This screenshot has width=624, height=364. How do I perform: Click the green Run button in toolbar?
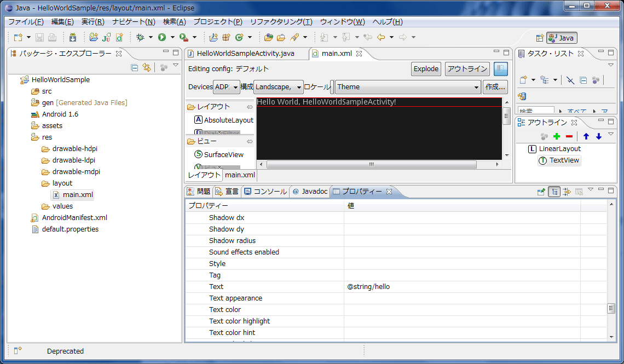[161, 37]
